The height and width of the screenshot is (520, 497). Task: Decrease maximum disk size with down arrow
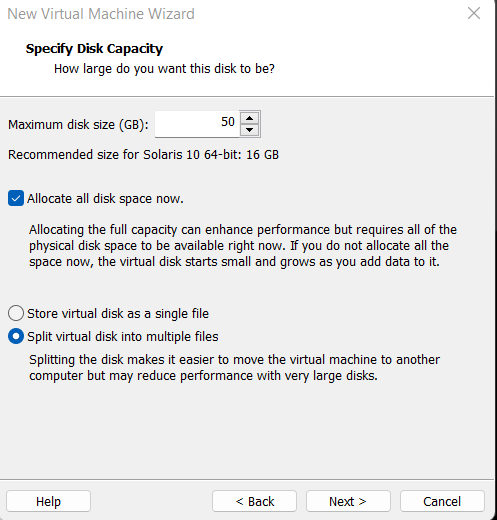pyautogui.click(x=250, y=130)
